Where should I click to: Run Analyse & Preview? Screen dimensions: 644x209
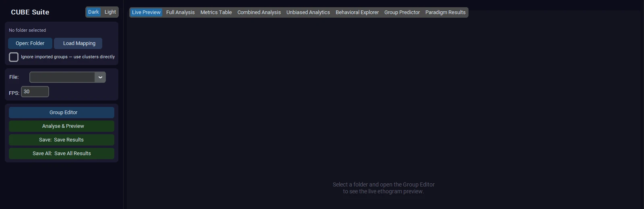tap(62, 126)
